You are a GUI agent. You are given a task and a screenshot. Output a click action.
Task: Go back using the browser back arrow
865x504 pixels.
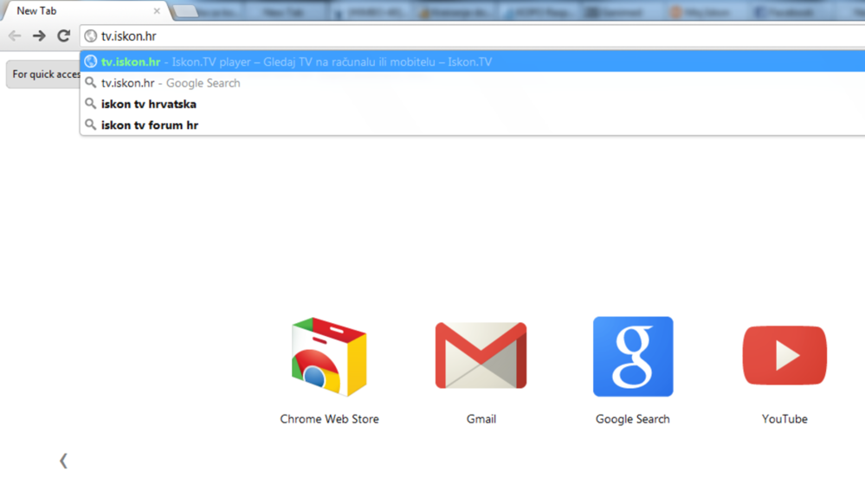point(15,36)
